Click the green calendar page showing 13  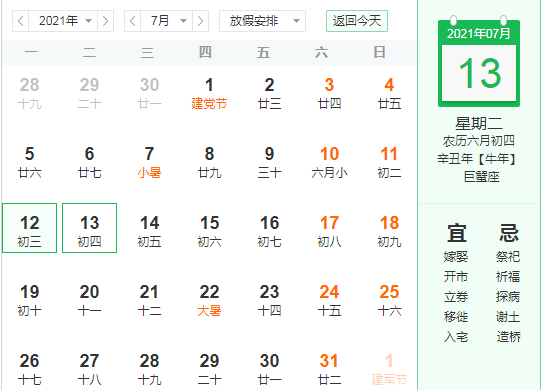[479, 62]
